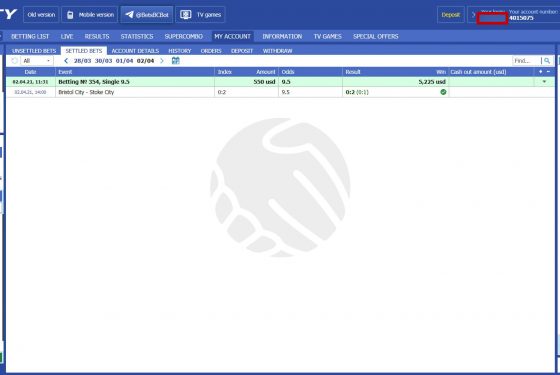Click into the Find search field
Screen dimensions: 560x375
[x=527, y=61]
